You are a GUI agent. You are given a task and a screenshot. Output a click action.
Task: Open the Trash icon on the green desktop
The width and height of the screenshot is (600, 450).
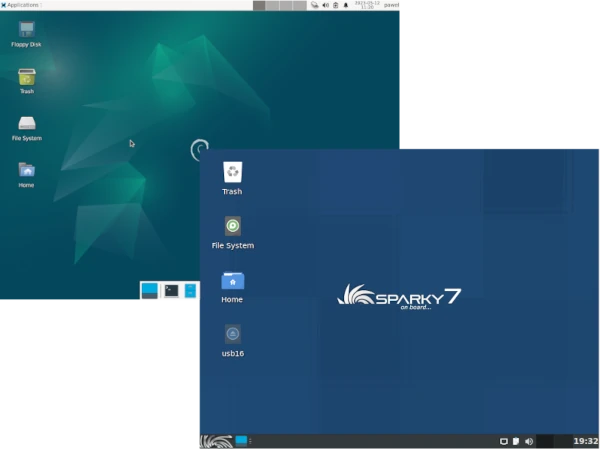pyautogui.click(x=26, y=81)
